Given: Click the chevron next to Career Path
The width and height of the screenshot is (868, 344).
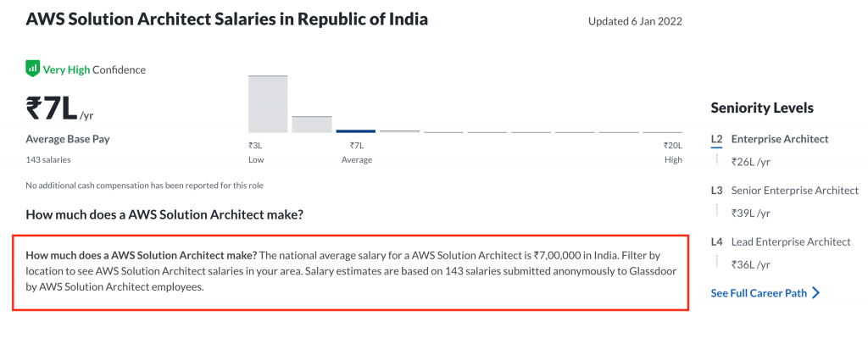Looking at the screenshot, I should click(x=815, y=293).
